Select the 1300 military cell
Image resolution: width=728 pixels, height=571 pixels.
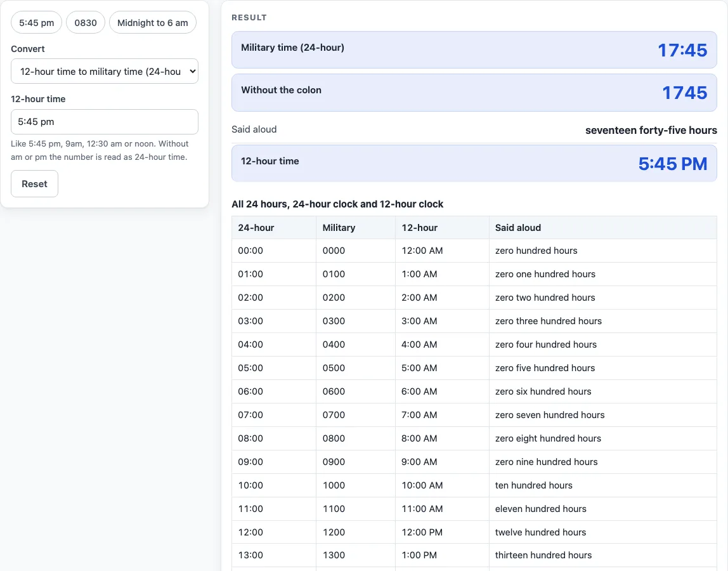pos(356,555)
